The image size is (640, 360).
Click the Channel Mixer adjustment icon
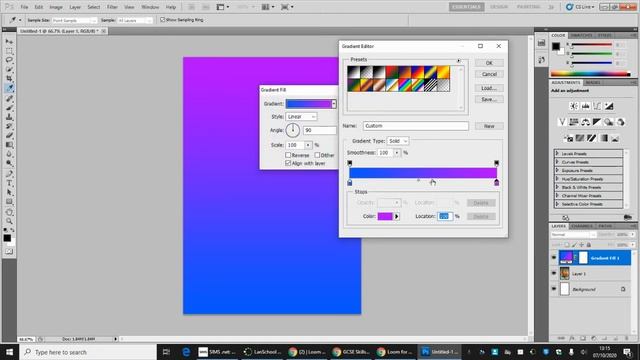[620, 122]
